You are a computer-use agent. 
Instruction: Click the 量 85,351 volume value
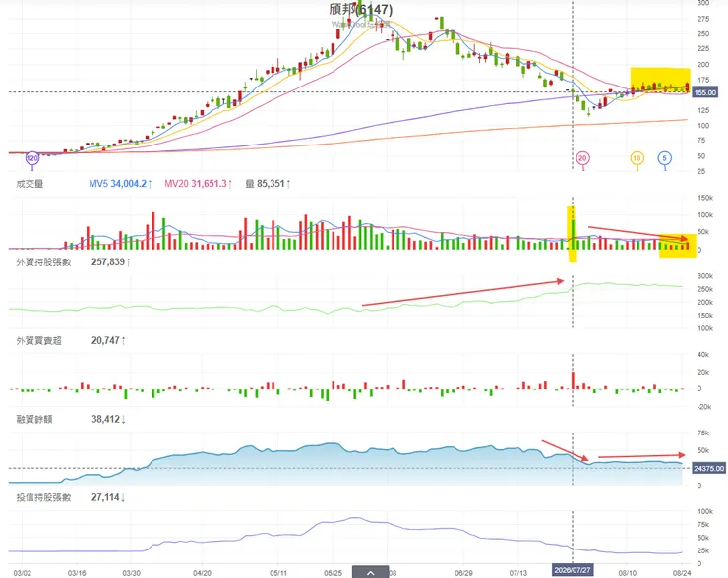(268, 184)
